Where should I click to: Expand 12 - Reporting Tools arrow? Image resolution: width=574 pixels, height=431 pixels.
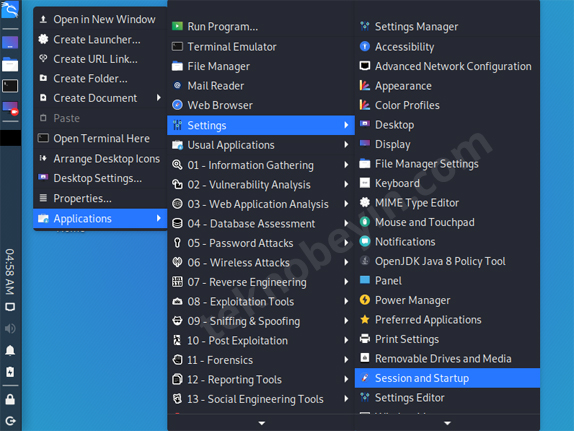[346, 379]
